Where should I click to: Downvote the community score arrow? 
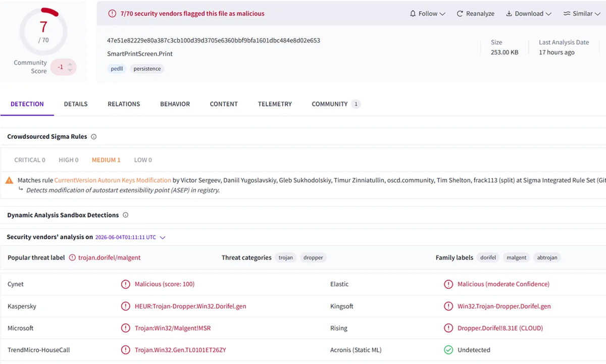coord(70,70)
